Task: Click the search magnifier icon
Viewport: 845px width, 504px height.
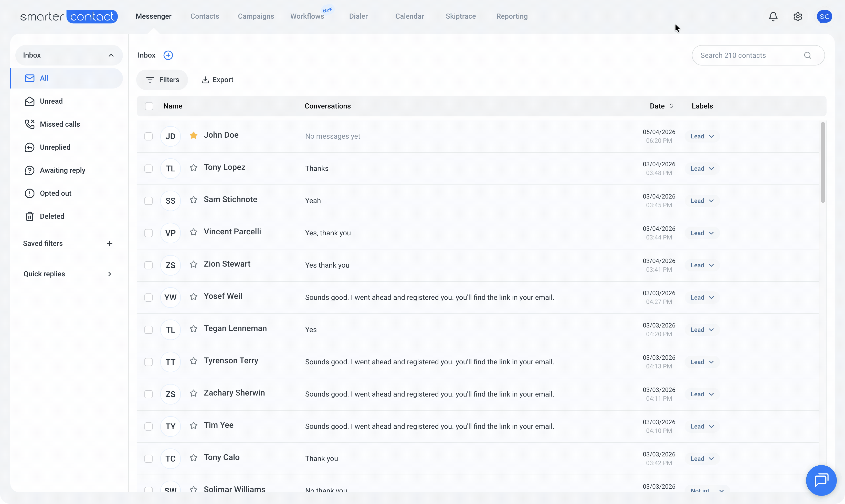Action: coord(808,55)
